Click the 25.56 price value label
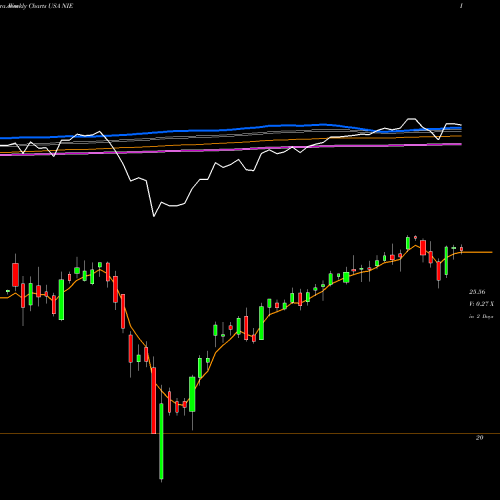500x500 pixels. [477, 292]
